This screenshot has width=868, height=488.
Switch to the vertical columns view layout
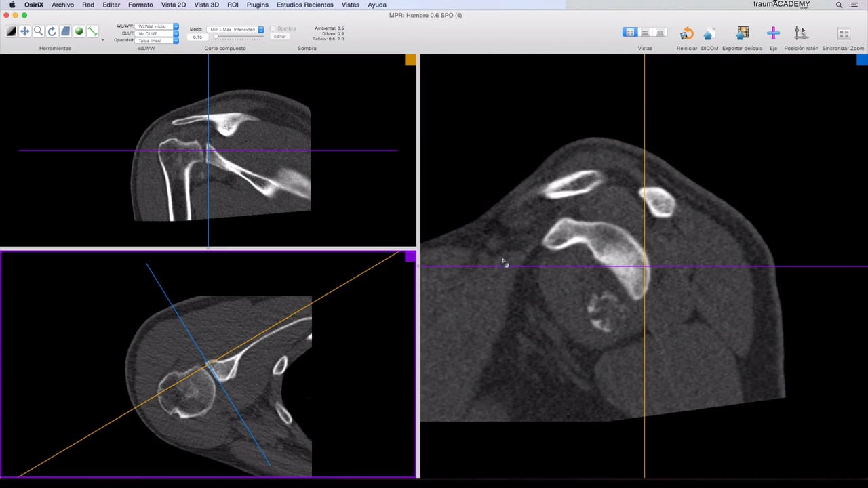coord(660,33)
